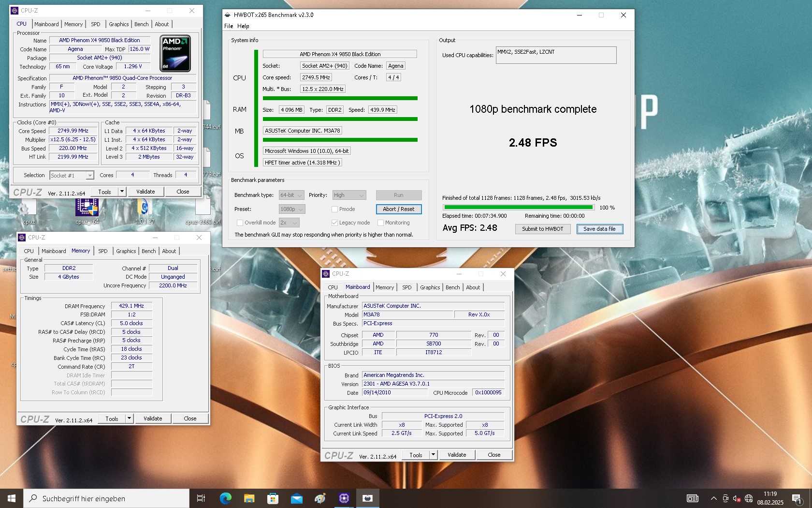Image resolution: width=812 pixels, height=508 pixels.
Task: Switch to HWBOT x265 via its taskbar icon
Action: pyautogui.click(x=368, y=498)
